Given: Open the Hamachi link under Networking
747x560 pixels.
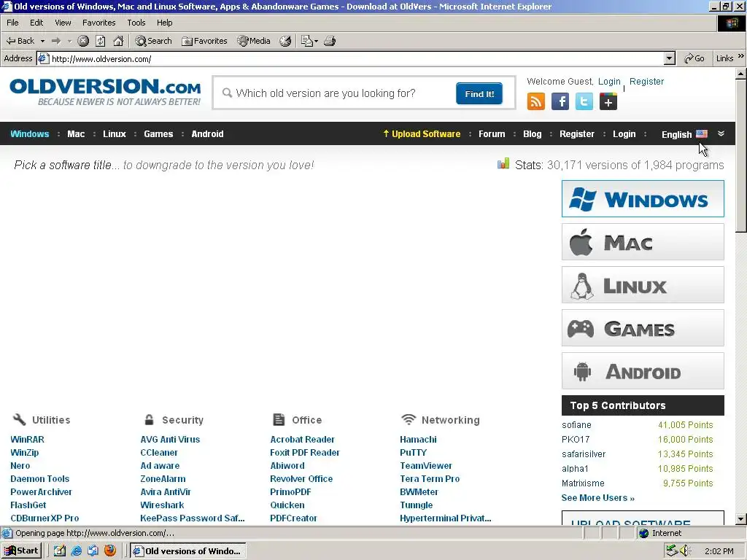Looking at the screenshot, I should 418,440.
